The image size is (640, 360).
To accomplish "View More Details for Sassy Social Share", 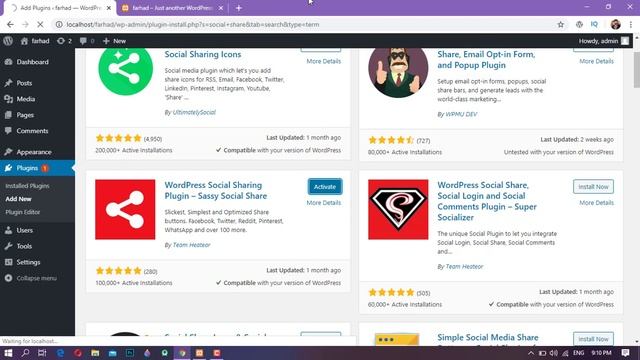I will click(x=324, y=203).
